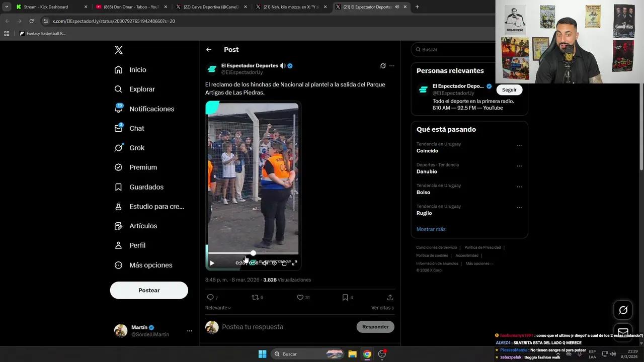Open a new browser tab
644x362 pixels.
417,7
